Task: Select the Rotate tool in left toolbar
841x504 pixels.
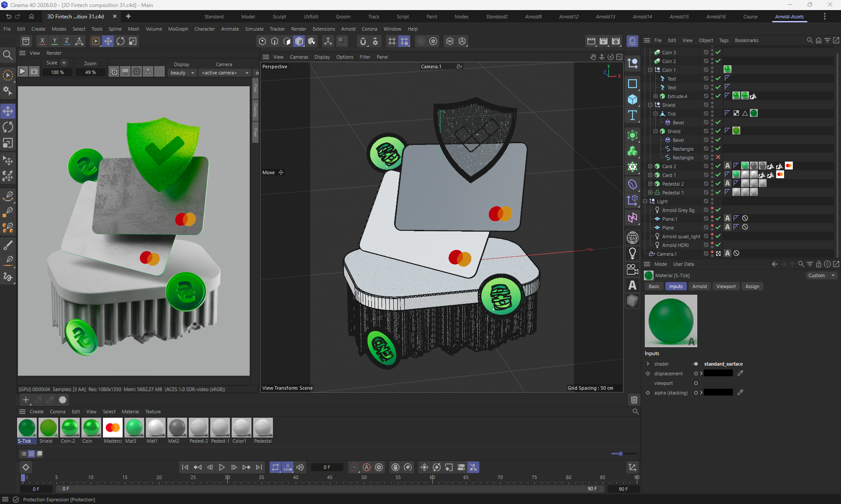Action: click(x=8, y=127)
